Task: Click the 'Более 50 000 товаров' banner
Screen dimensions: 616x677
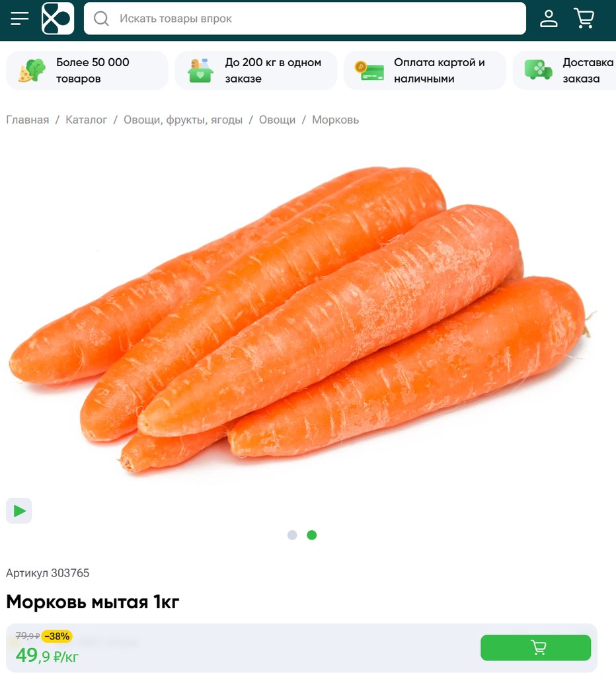Action: 87,70
